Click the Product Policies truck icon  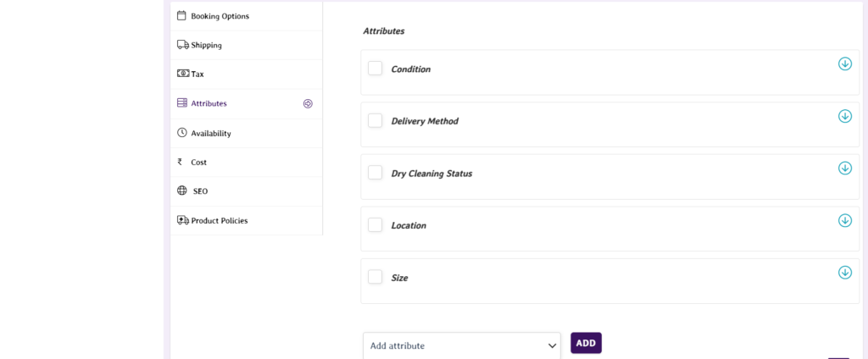click(182, 220)
